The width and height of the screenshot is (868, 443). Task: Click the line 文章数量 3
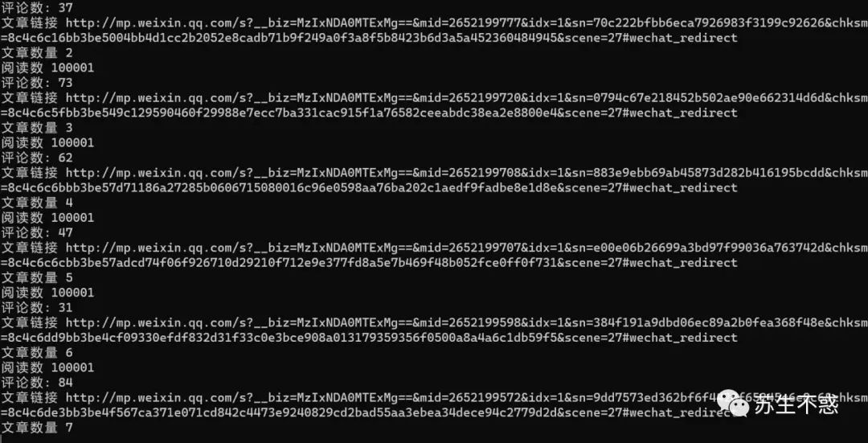click(x=37, y=127)
